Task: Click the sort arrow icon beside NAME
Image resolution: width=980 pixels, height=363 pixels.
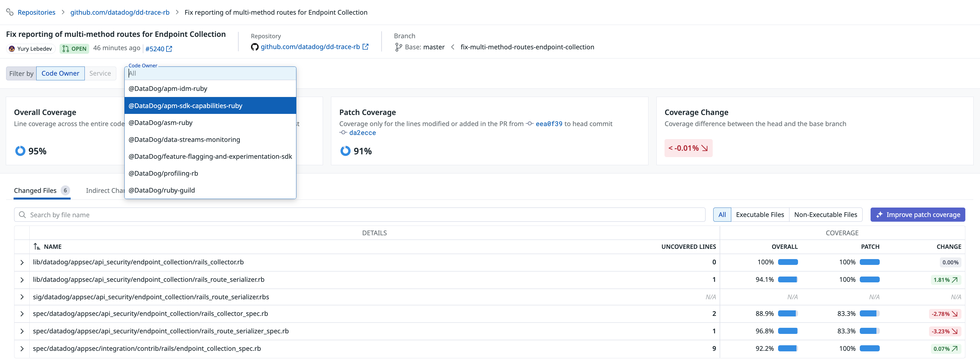Action: [37, 247]
